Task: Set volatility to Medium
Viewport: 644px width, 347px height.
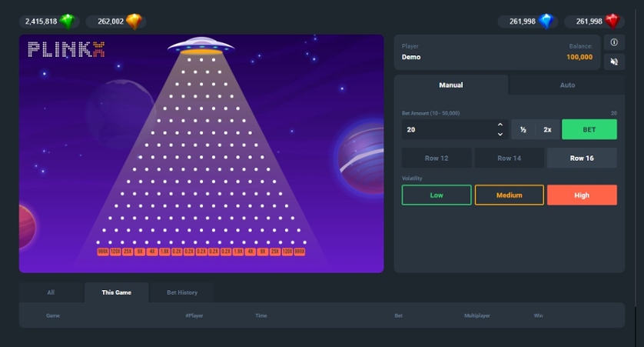Action: [x=509, y=195]
